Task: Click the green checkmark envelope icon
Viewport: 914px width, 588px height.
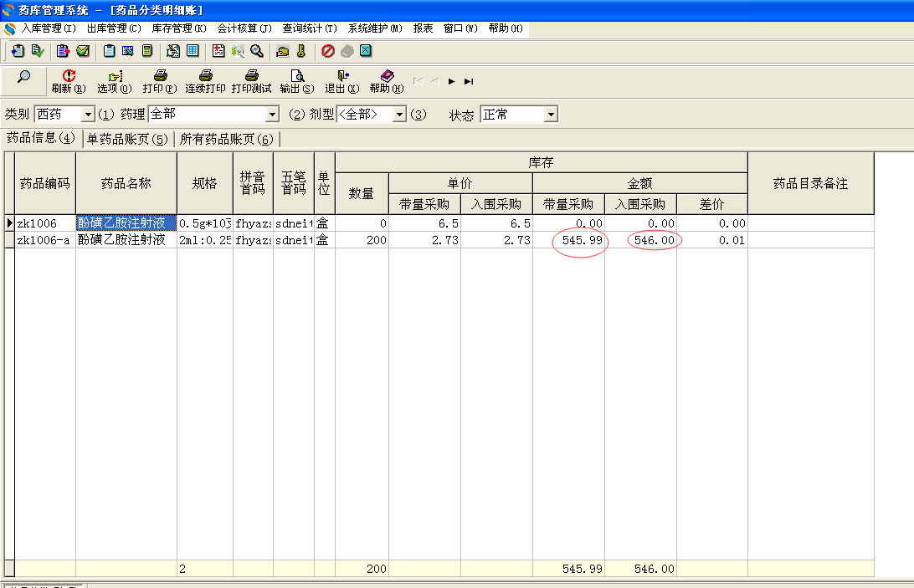Action: (83, 51)
